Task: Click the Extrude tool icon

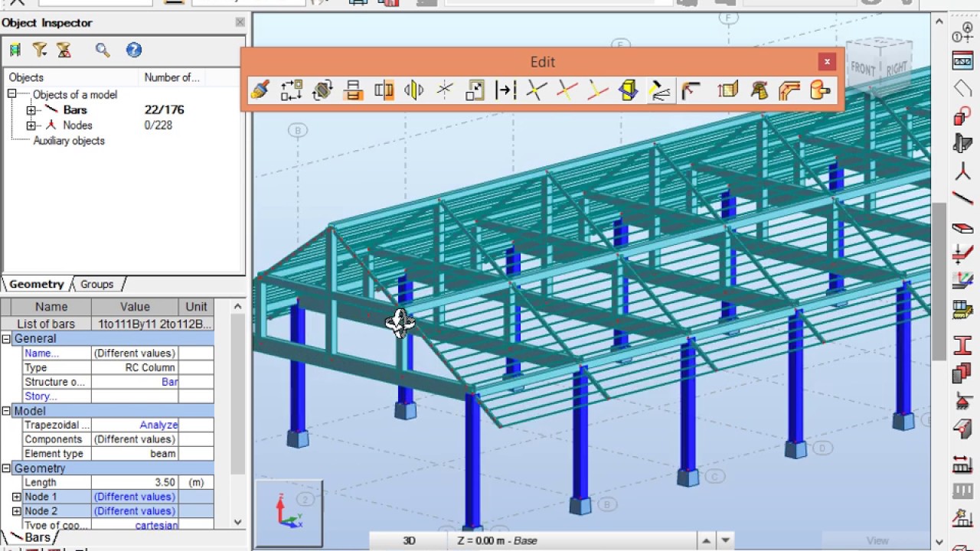Action: pos(727,90)
